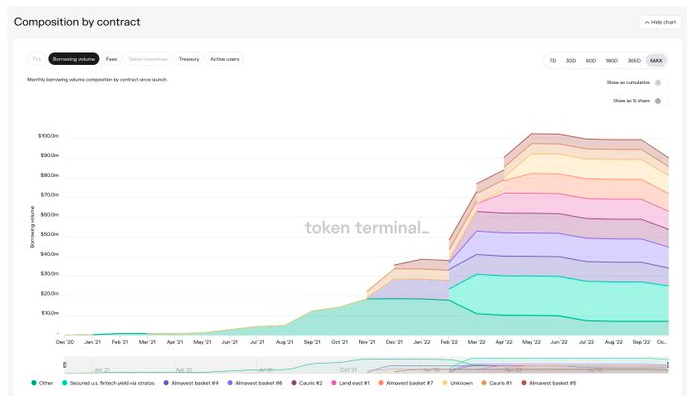Select the TVL metric tab
This screenshot has height=404, width=696.
(x=36, y=59)
